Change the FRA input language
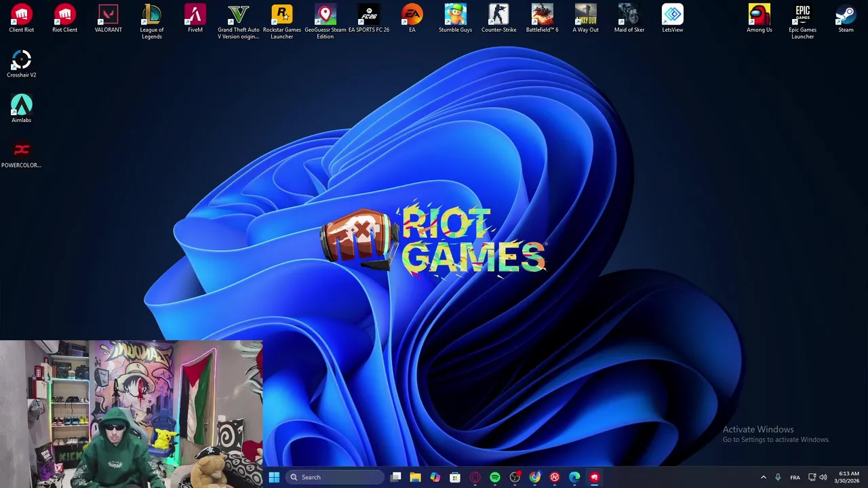The height and width of the screenshot is (488, 868). coord(795,477)
